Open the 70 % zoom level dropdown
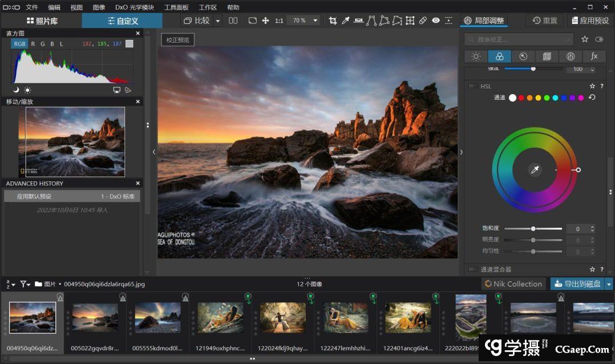The width and height of the screenshot is (615, 364). [x=315, y=21]
